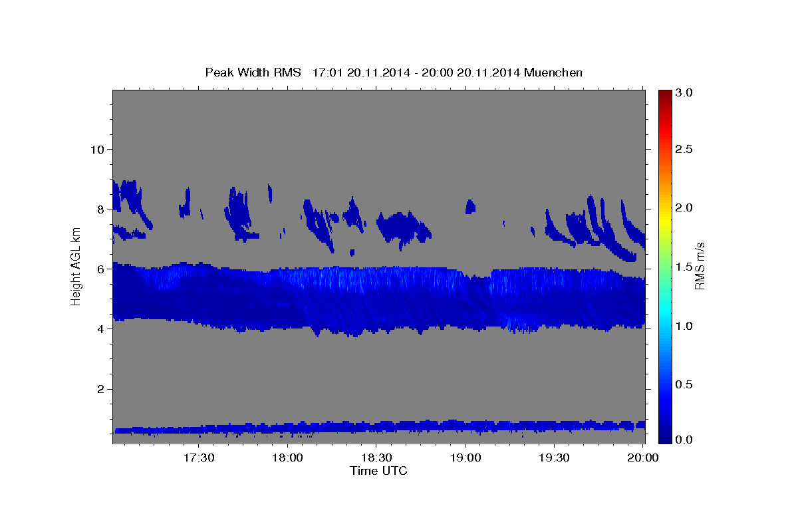Click the 18:00 time axis tick label
The width and height of the screenshot is (798, 532).
[289, 458]
